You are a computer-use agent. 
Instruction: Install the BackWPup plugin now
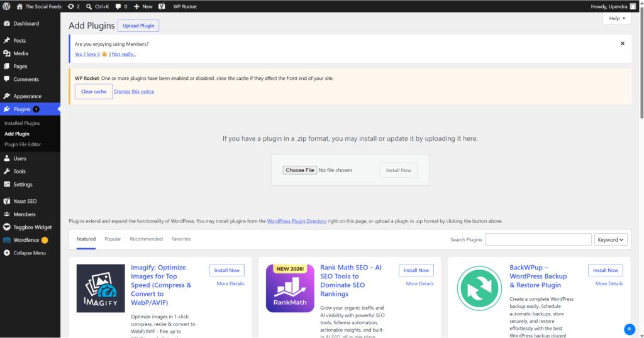point(606,270)
